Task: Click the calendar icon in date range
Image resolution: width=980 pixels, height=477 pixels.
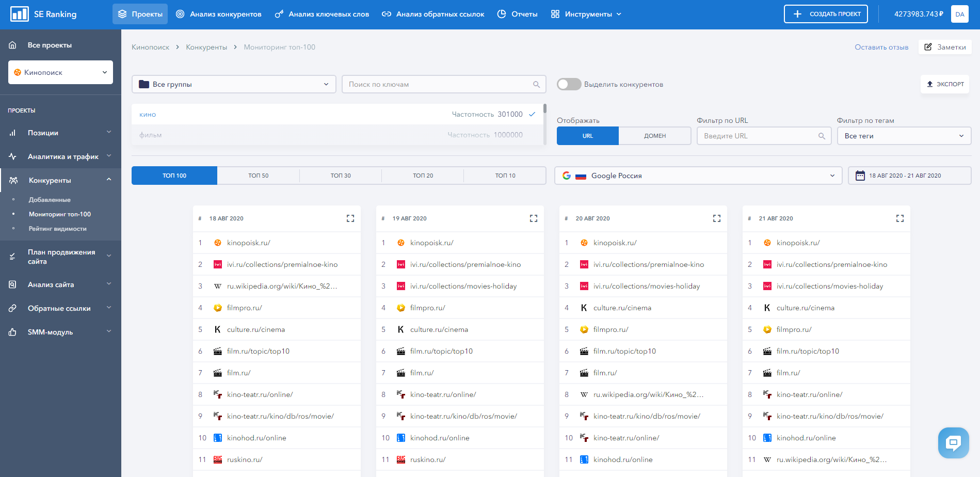Action: pyautogui.click(x=860, y=176)
